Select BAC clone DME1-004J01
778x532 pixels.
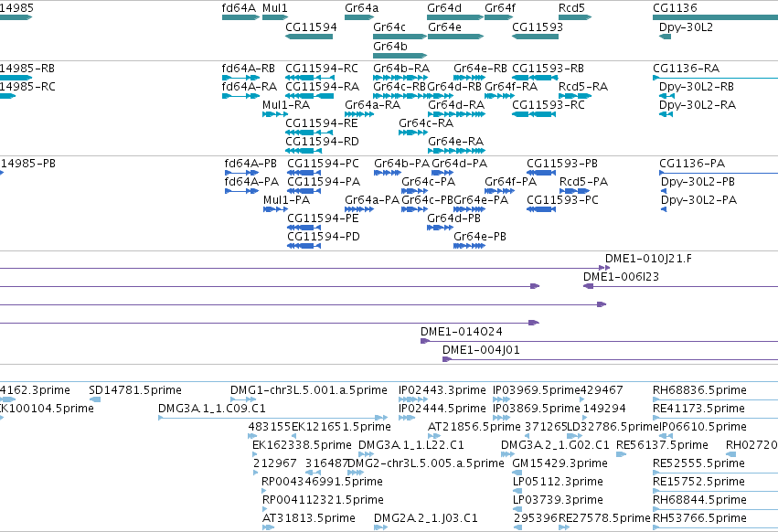click(611, 359)
